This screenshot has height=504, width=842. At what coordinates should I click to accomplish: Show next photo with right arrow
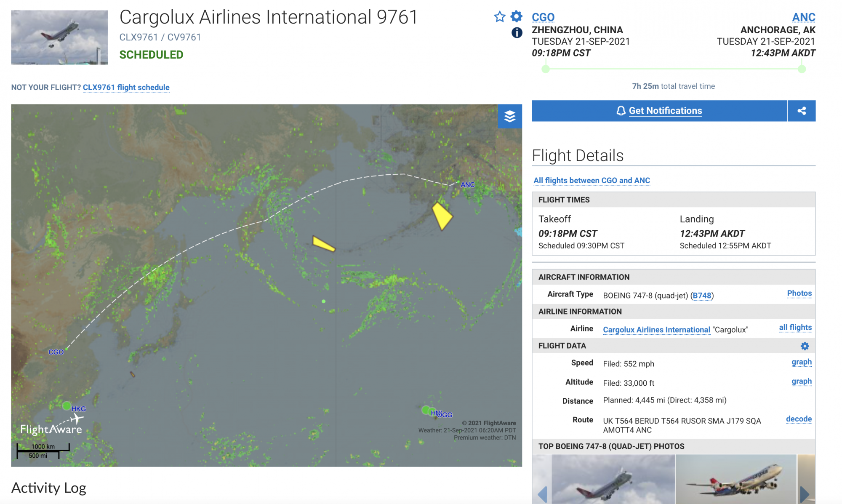pos(805,494)
